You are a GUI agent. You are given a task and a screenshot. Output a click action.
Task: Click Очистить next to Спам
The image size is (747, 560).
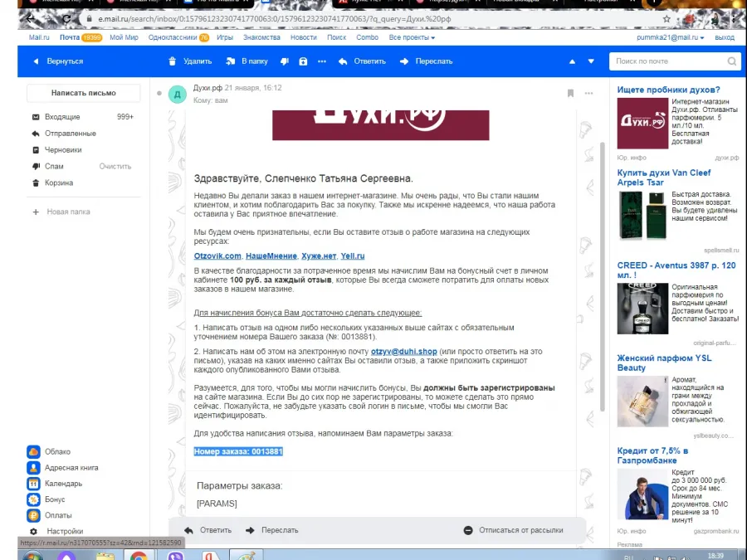[x=115, y=166]
